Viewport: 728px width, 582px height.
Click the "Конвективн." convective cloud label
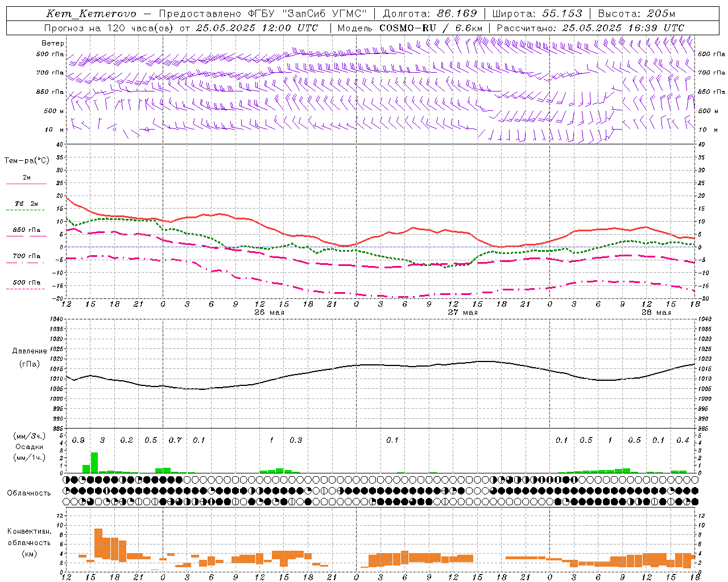(29, 531)
